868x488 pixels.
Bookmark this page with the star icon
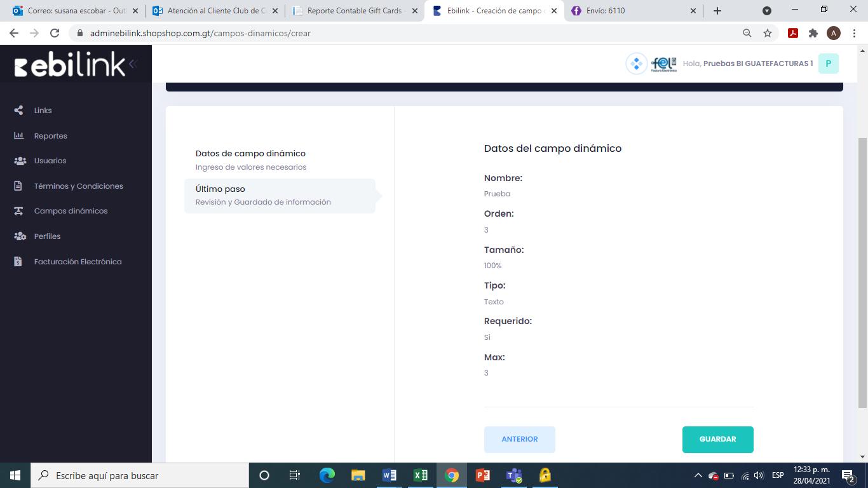(x=768, y=33)
